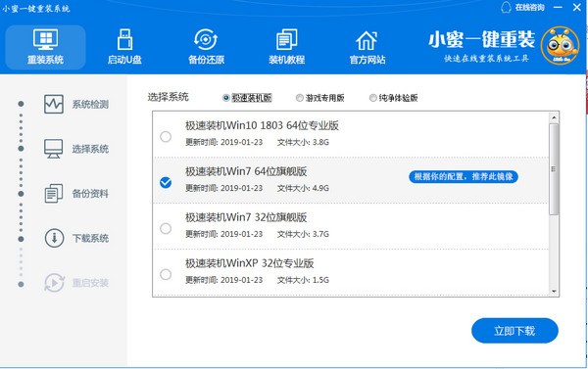
Task: Switch to the 备份还原 backup restore tab
Action: tap(206, 47)
